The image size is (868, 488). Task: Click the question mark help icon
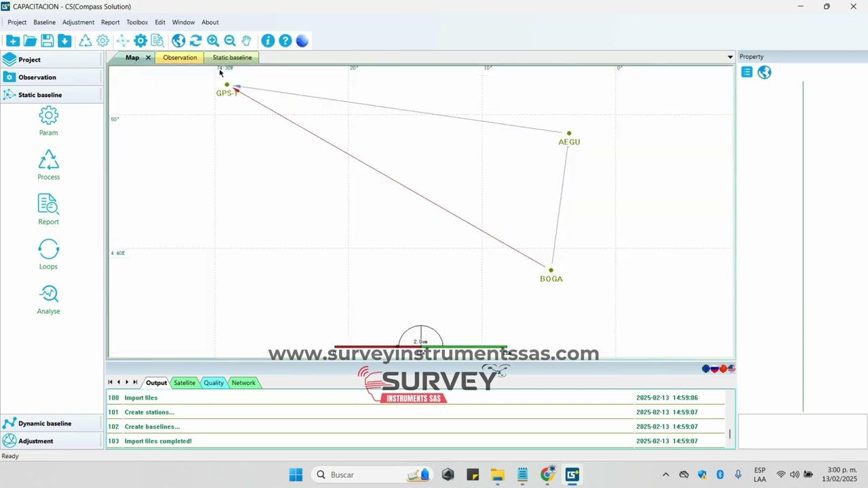point(285,41)
